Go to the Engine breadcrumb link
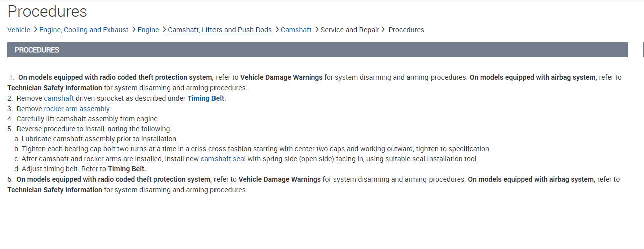This screenshot has height=249, width=644. pyautogui.click(x=148, y=30)
